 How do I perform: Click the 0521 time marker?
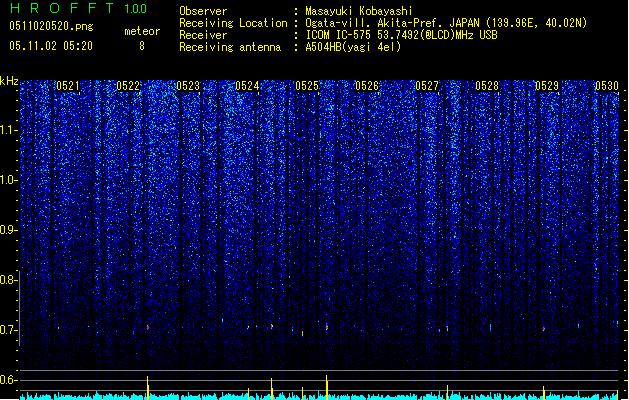click(68, 86)
